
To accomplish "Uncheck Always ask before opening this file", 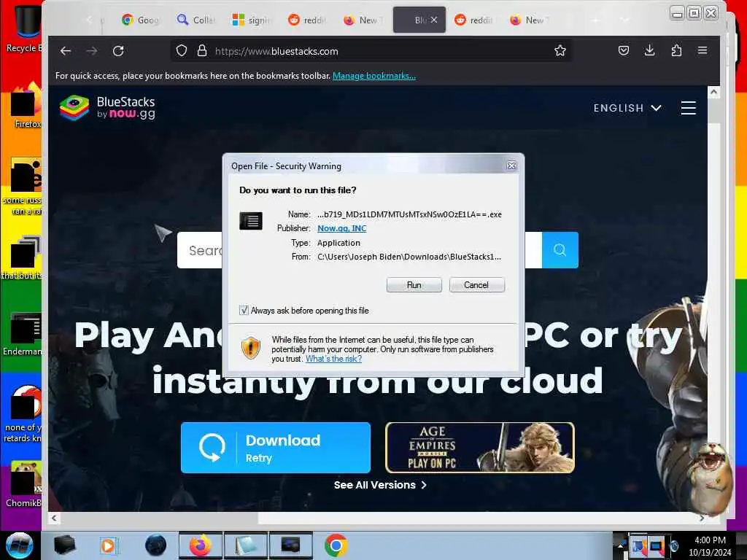I will tap(244, 311).
